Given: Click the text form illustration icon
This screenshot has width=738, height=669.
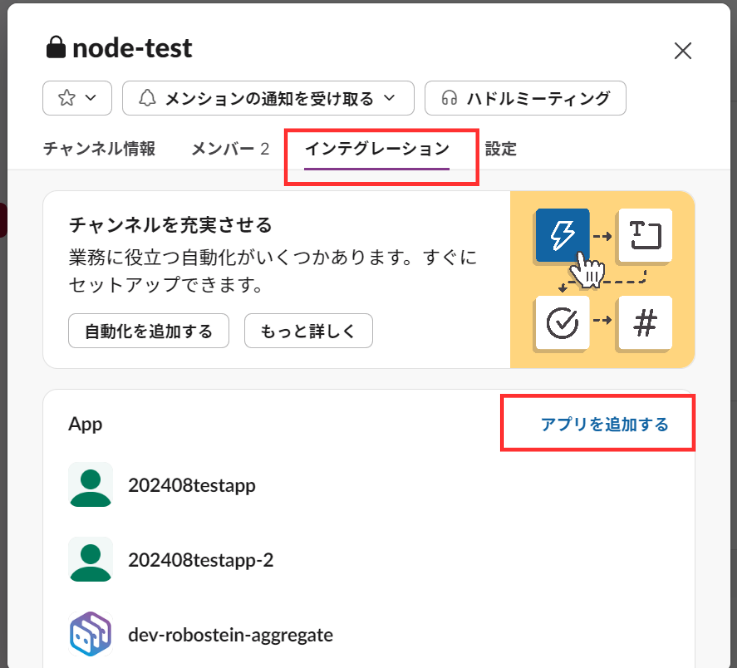Looking at the screenshot, I should [645, 235].
